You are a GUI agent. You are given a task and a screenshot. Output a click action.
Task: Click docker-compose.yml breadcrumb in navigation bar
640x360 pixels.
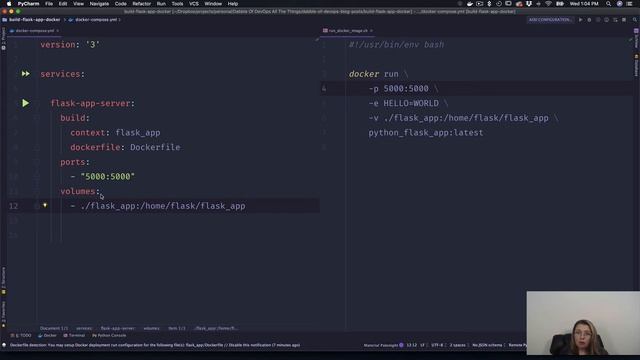coord(96,20)
